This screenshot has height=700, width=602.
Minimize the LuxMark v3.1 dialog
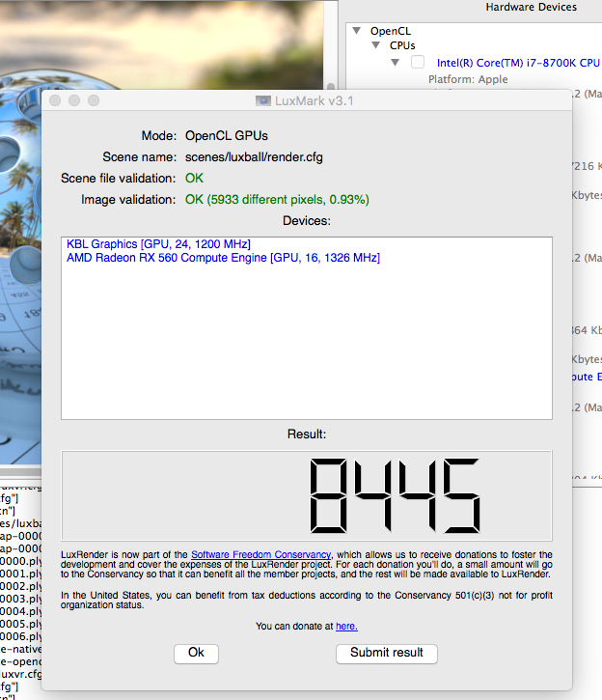(x=74, y=100)
